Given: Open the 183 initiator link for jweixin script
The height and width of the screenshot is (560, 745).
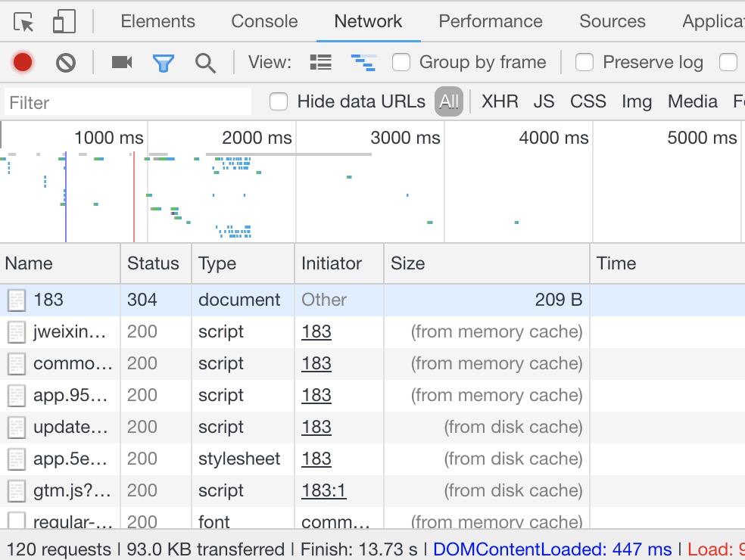Looking at the screenshot, I should [316, 331].
